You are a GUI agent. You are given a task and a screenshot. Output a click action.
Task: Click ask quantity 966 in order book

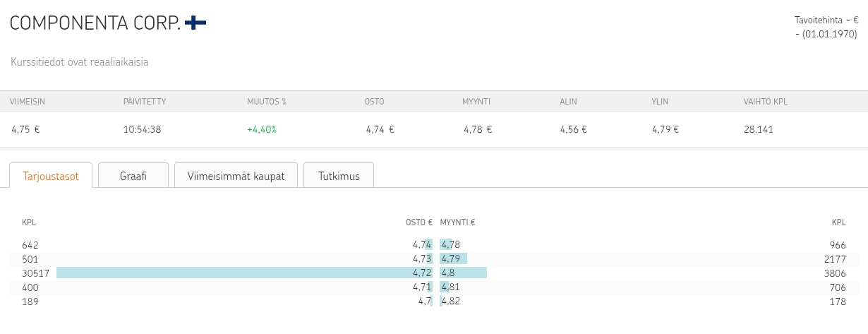(x=838, y=245)
